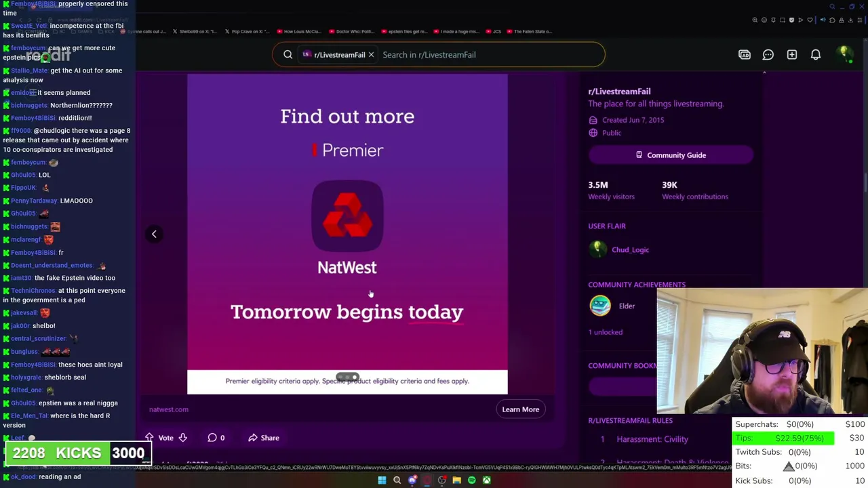This screenshot has height=488, width=868.
Task: Open the r/LivestreamFail community title
Action: tap(619, 91)
